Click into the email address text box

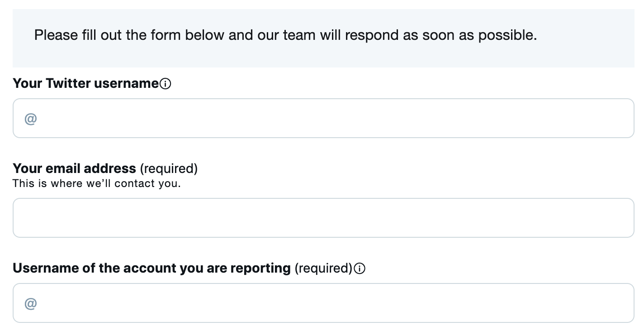click(323, 218)
